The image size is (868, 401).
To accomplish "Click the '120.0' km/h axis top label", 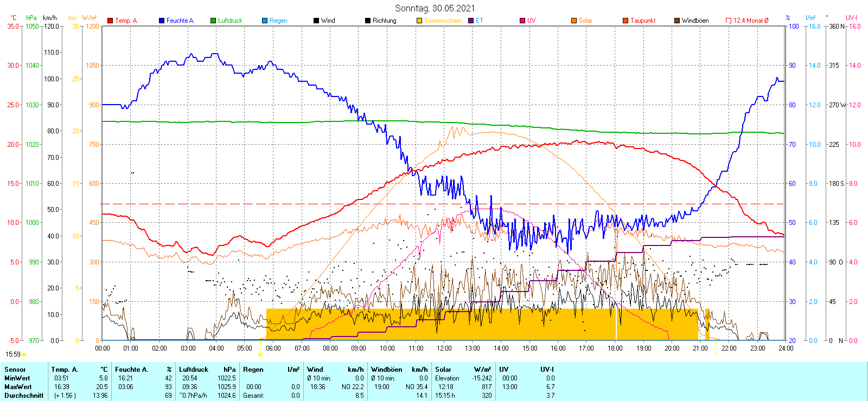I will (52, 26).
